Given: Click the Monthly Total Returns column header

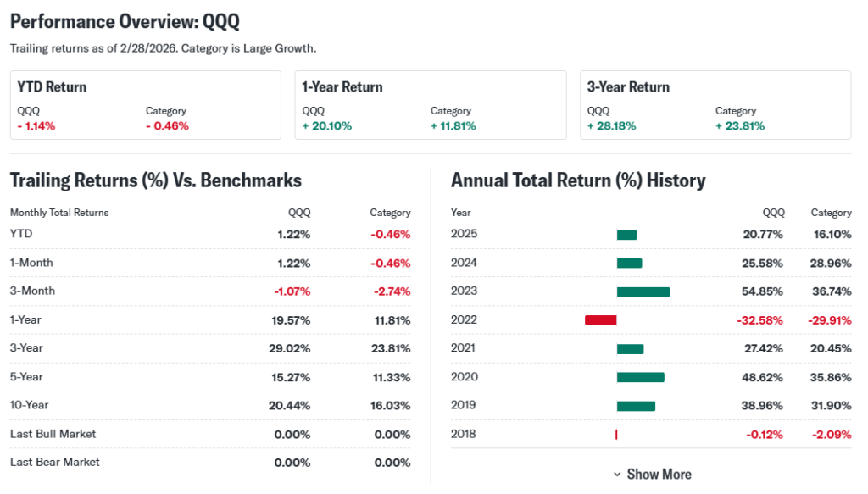Looking at the screenshot, I should 59,213.
